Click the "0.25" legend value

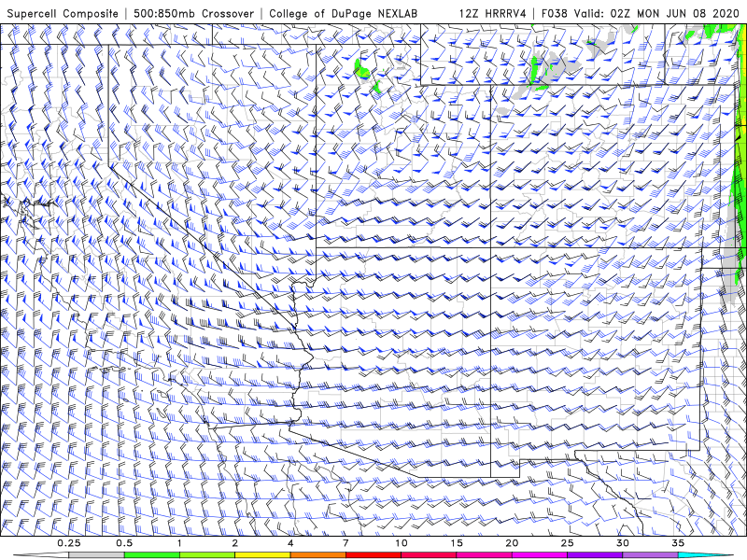point(69,543)
